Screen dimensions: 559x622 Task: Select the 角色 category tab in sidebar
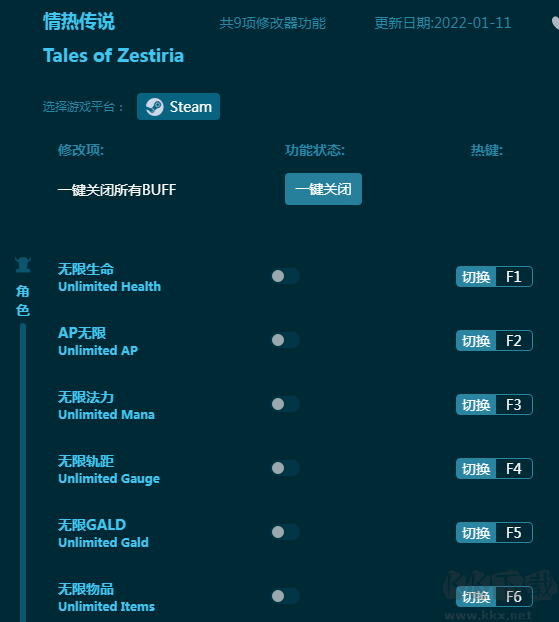click(23, 300)
